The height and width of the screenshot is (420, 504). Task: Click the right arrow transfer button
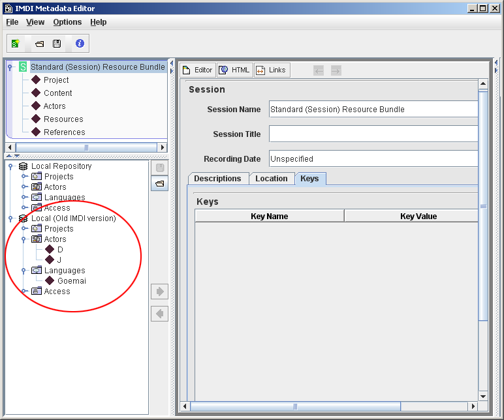pos(160,292)
